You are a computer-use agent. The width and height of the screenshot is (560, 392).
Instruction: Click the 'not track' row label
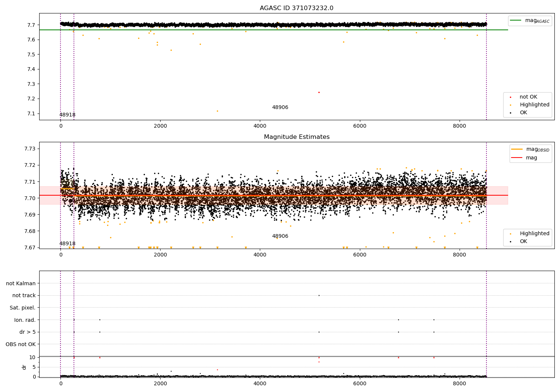(24, 295)
